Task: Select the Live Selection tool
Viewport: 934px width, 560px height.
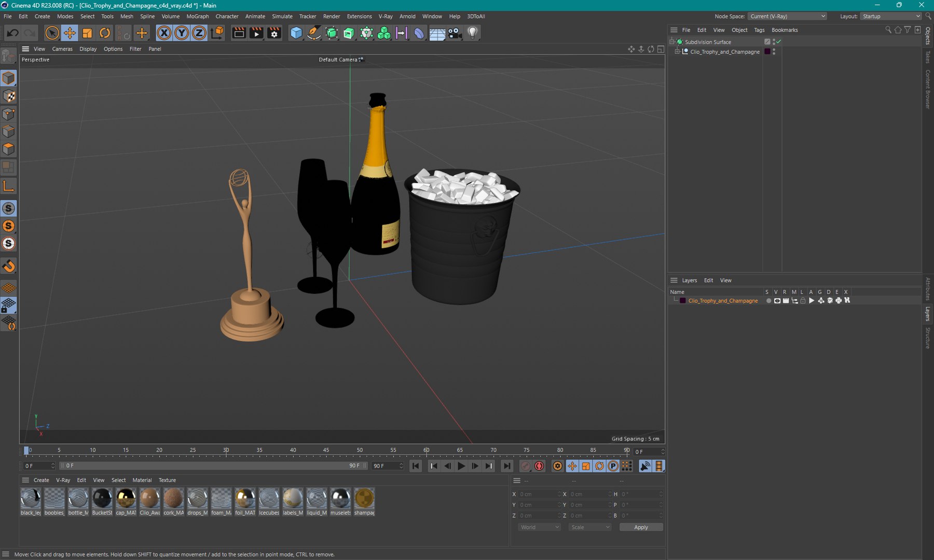Action: (x=52, y=33)
